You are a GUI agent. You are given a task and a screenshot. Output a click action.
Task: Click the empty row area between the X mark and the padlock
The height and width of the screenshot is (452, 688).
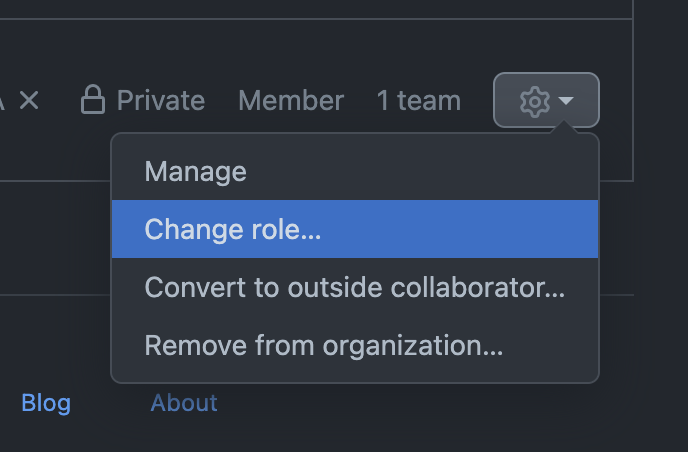pos(60,100)
